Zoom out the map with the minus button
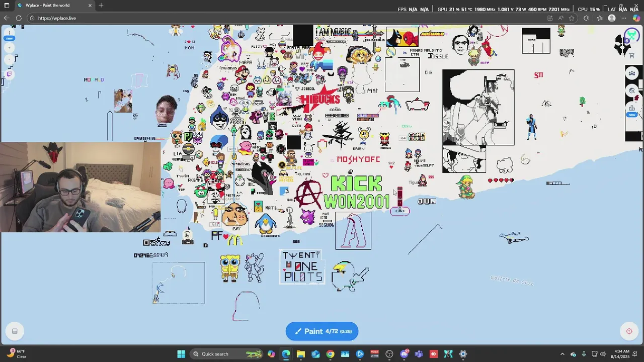The height and width of the screenshot is (362, 644). pos(10,60)
